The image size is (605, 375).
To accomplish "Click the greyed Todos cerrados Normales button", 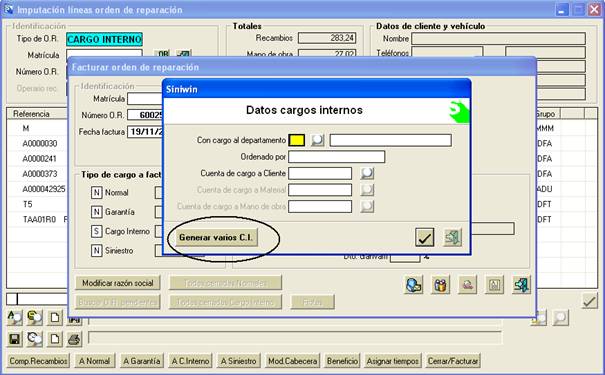I will point(225,283).
